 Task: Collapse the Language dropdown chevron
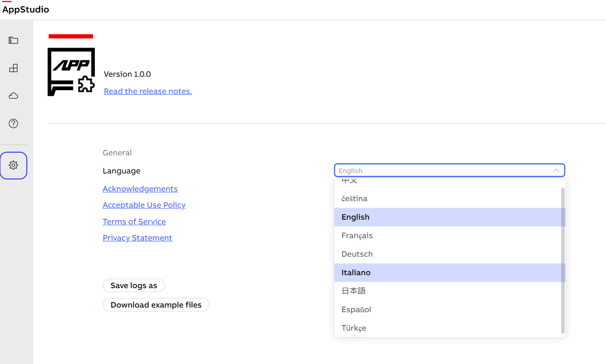(x=556, y=171)
